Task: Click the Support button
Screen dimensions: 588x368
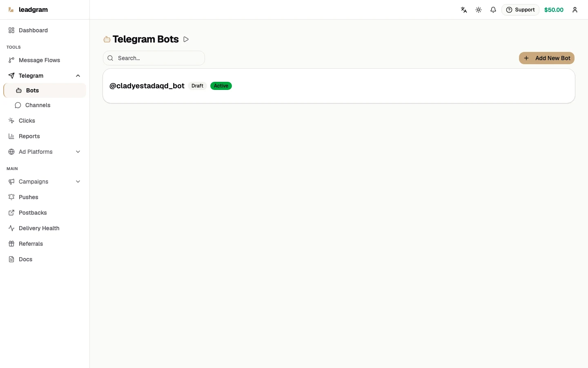Action: [x=520, y=10]
